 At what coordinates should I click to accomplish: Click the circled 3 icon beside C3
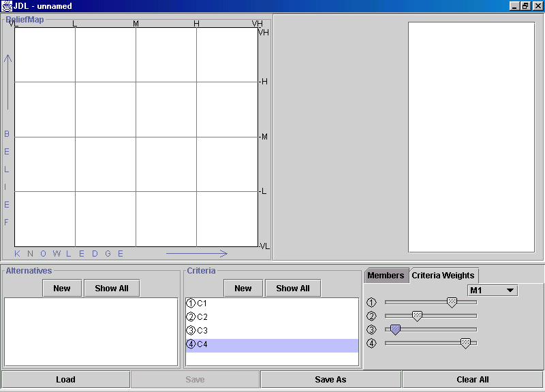tap(191, 330)
